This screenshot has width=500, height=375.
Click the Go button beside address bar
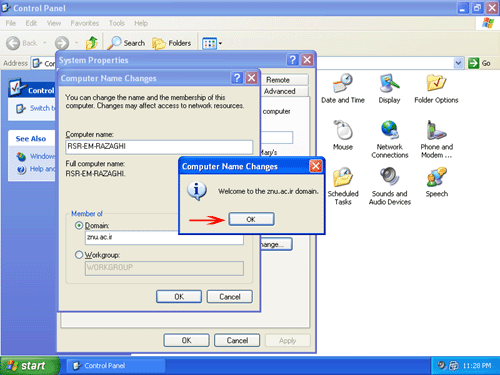479,63
